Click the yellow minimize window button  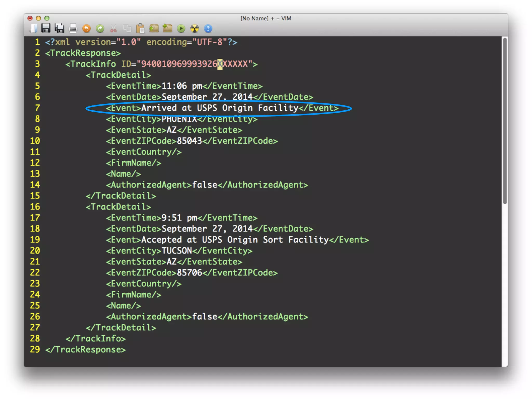[x=38, y=18]
